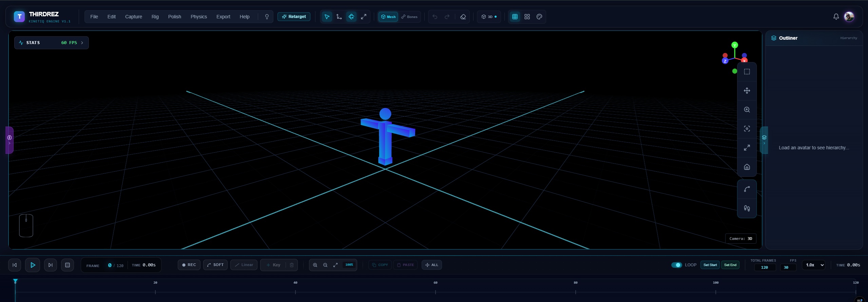
Task: Activate the axis move tool in top toolbar
Action: click(339, 17)
